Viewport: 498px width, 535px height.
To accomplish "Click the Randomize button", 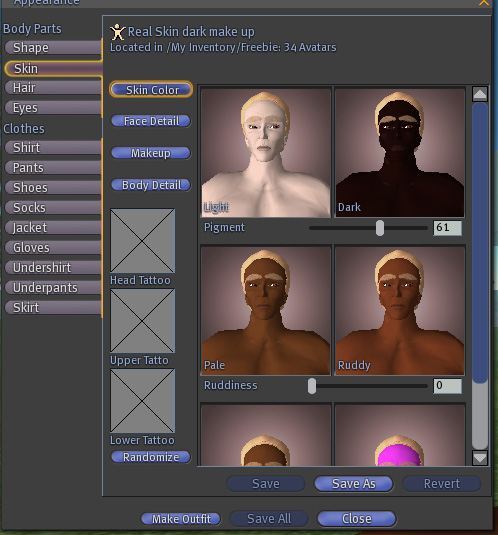I will [151, 457].
